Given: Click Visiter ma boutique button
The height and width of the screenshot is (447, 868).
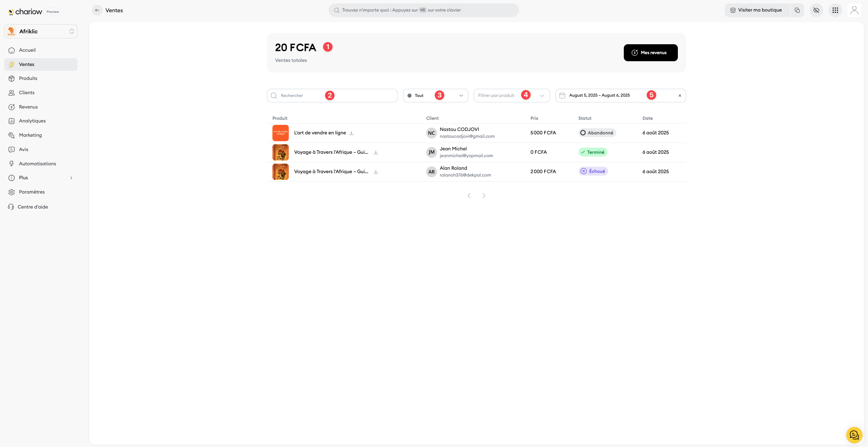Looking at the screenshot, I should click(757, 10).
